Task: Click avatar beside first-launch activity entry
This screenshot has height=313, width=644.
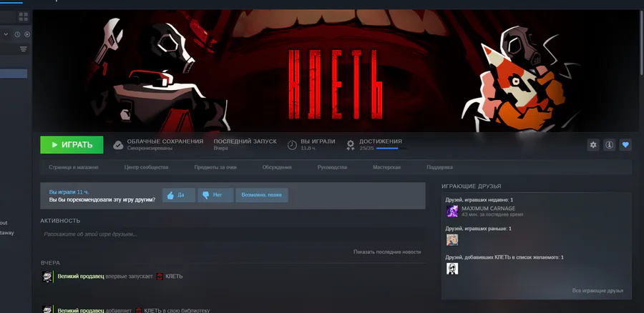Action: pyautogui.click(x=47, y=277)
